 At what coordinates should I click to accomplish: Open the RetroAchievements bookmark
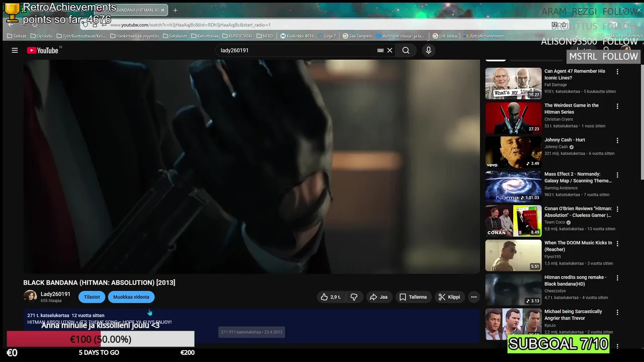[x=484, y=36]
